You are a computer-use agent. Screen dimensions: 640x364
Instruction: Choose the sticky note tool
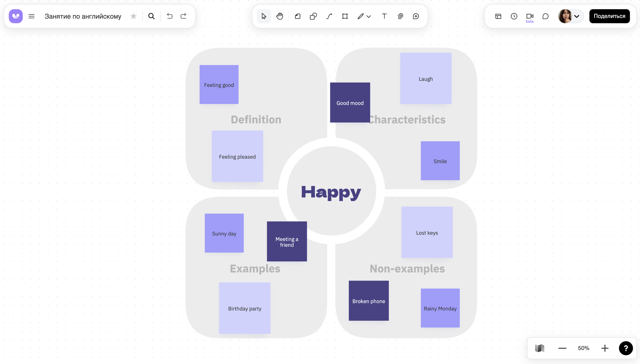click(297, 16)
